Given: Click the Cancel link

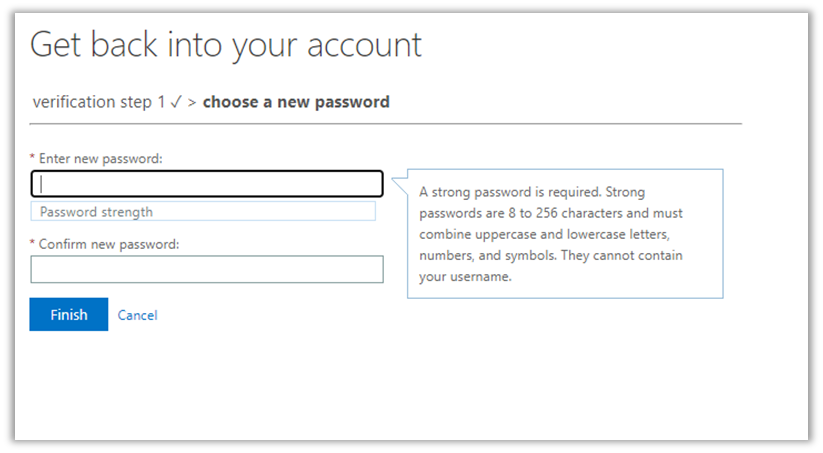Looking at the screenshot, I should pyautogui.click(x=137, y=315).
